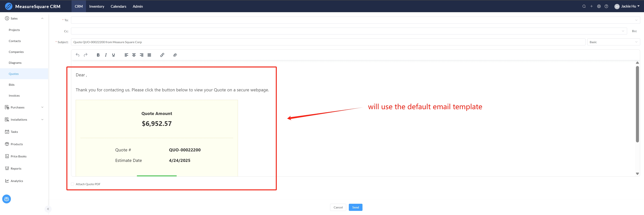644x215 pixels.
Task: Add attachment with the paperclip icon
Action: (175, 55)
